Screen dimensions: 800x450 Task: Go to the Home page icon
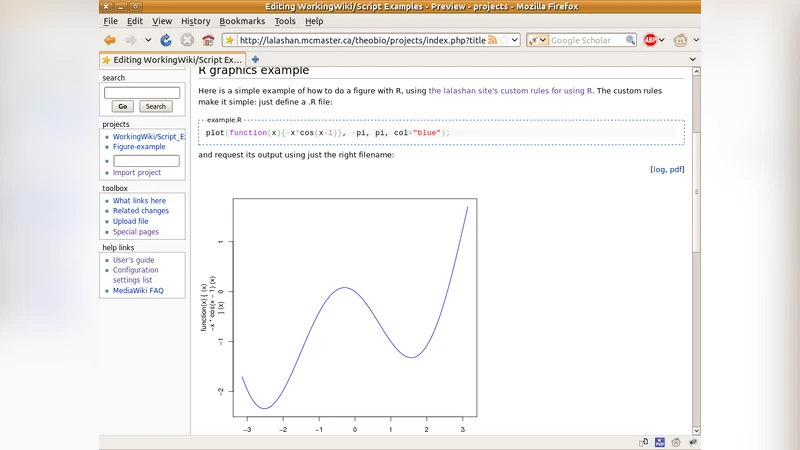coord(208,40)
